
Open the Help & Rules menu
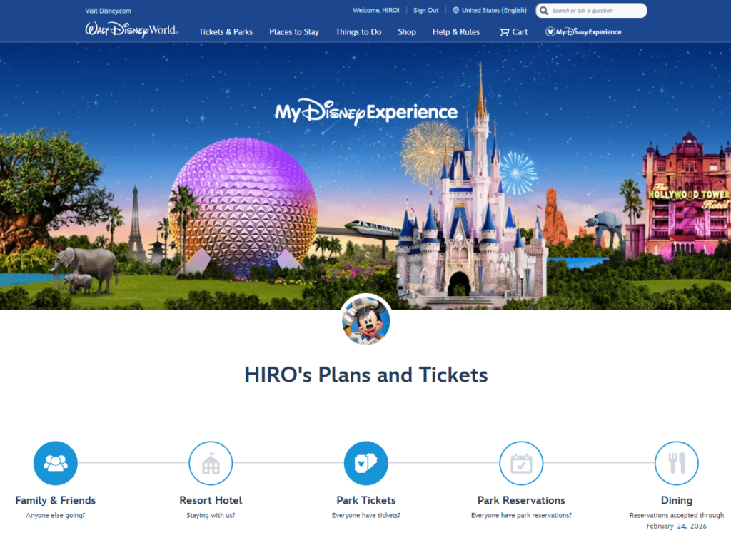[x=456, y=32]
